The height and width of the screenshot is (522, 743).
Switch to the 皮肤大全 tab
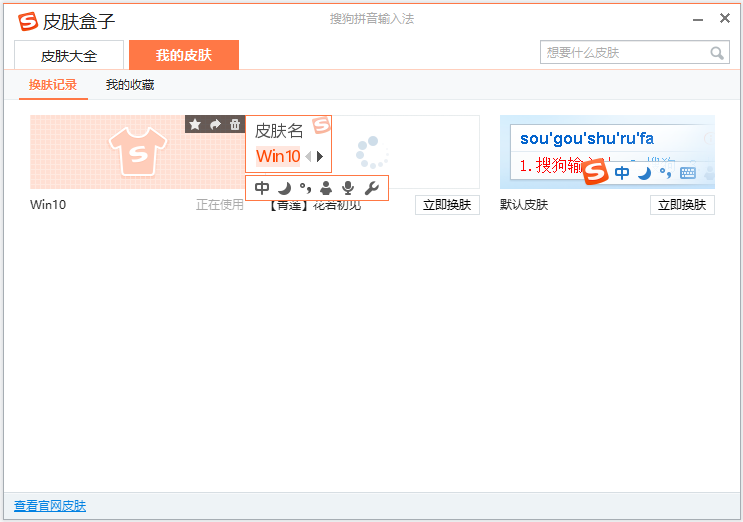pos(69,55)
